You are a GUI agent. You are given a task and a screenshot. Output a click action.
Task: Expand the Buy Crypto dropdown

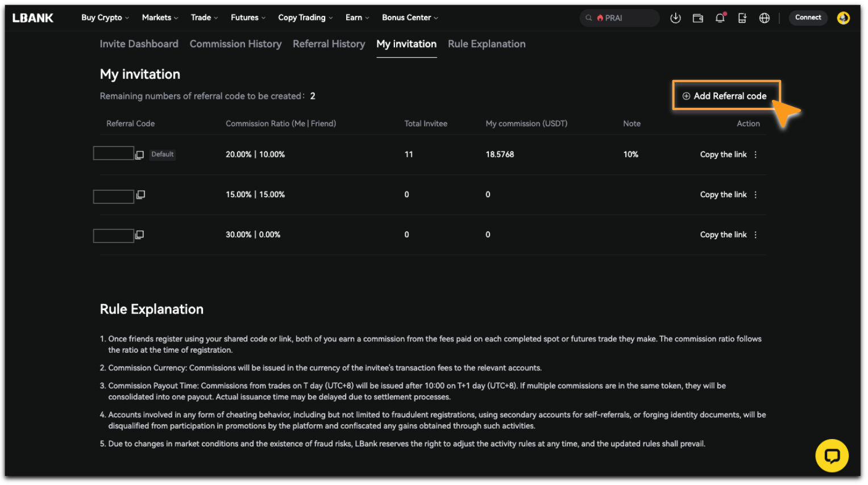point(105,18)
